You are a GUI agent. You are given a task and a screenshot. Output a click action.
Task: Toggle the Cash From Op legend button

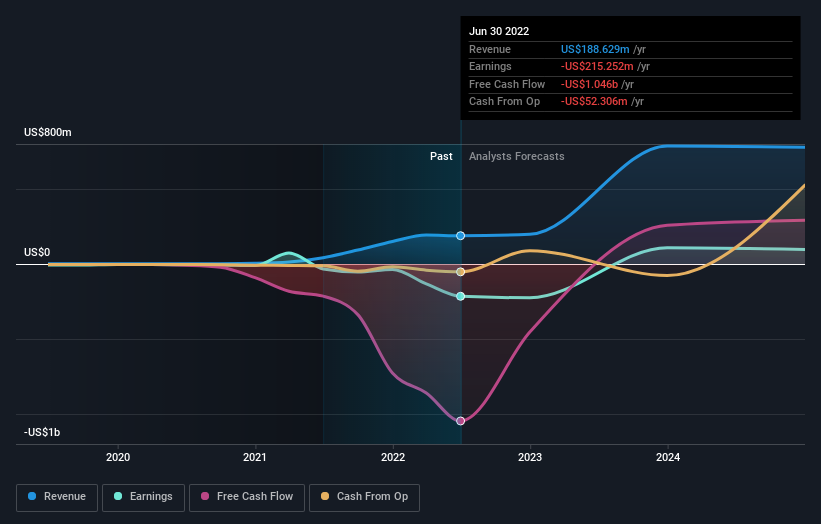364,497
